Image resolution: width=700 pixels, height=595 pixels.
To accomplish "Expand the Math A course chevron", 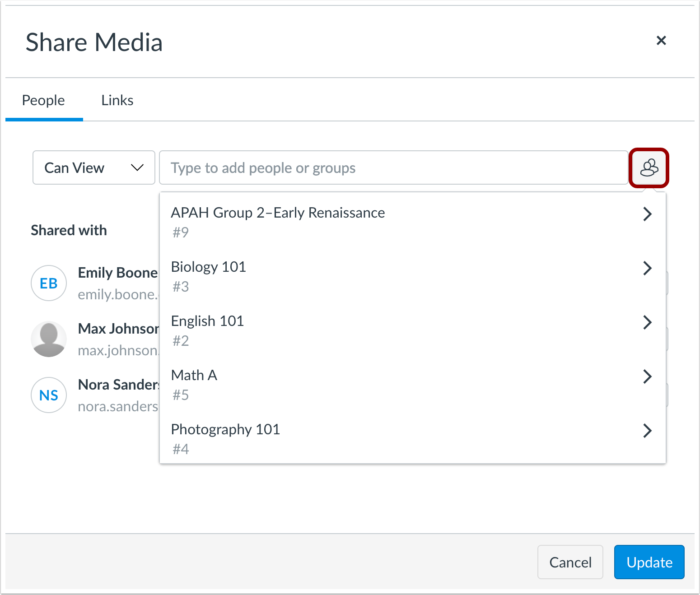I will coord(647,377).
